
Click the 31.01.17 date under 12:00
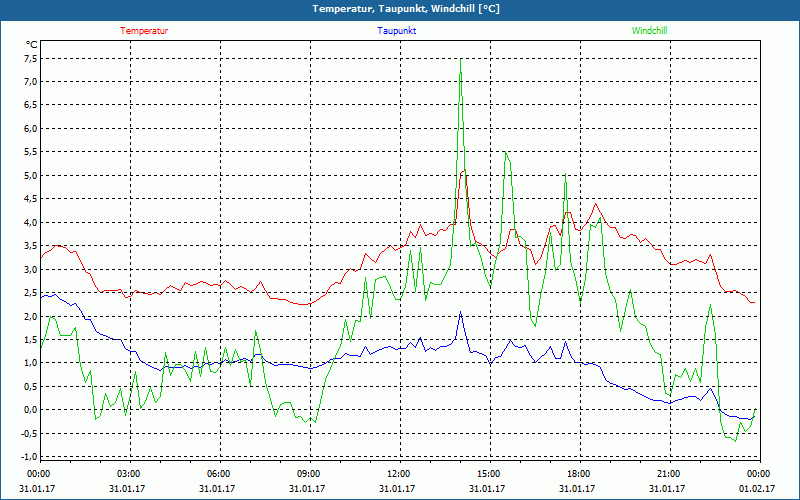click(397, 488)
